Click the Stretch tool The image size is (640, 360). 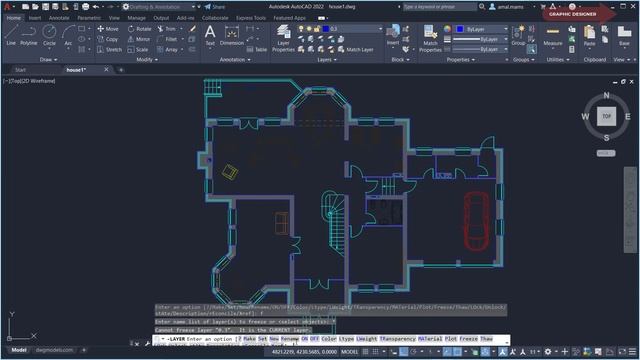(109, 49)
